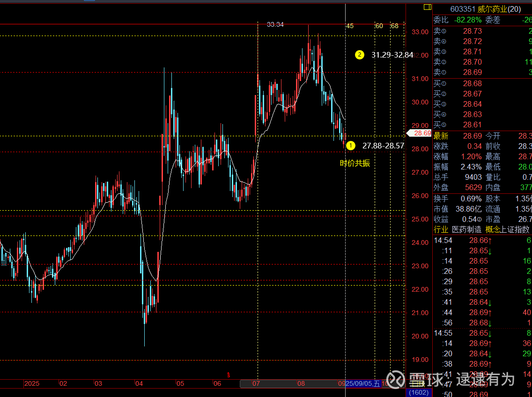
Task: Click the 市值 value 38.86亿
Action: click(469, 209)
